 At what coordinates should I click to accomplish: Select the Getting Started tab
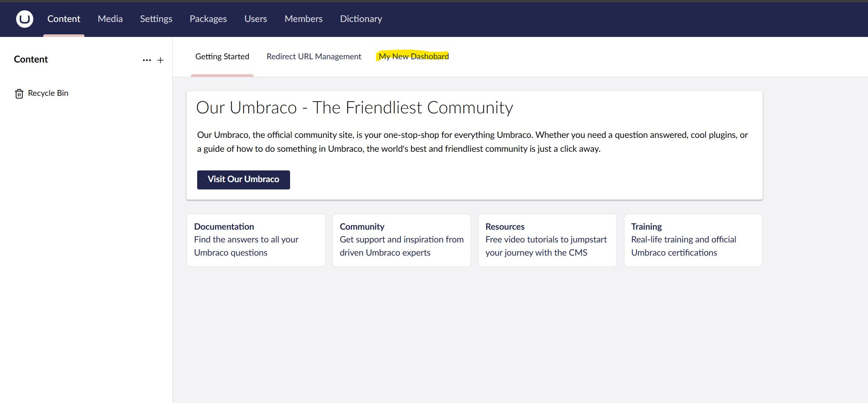pos(222,56)
